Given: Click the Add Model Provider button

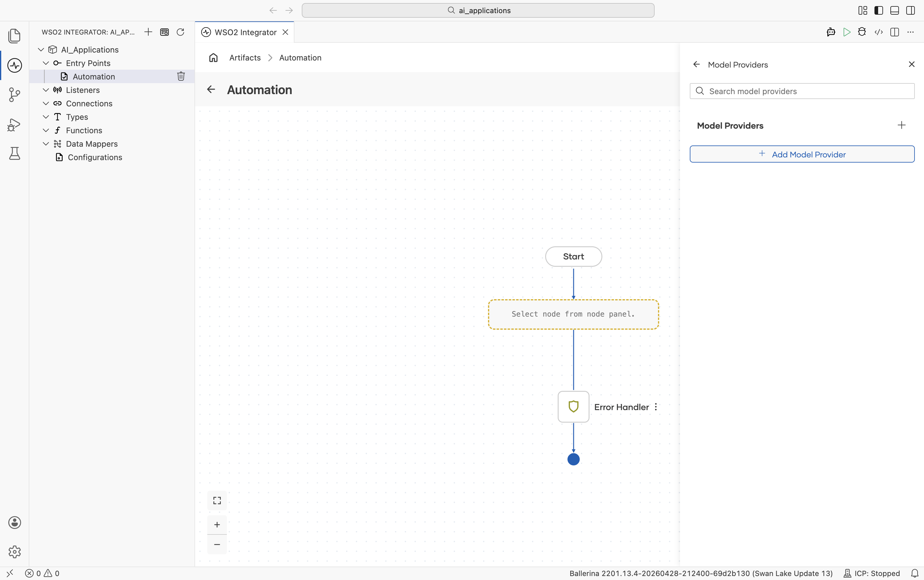Looking at the screenshot, I should point(802,154).
